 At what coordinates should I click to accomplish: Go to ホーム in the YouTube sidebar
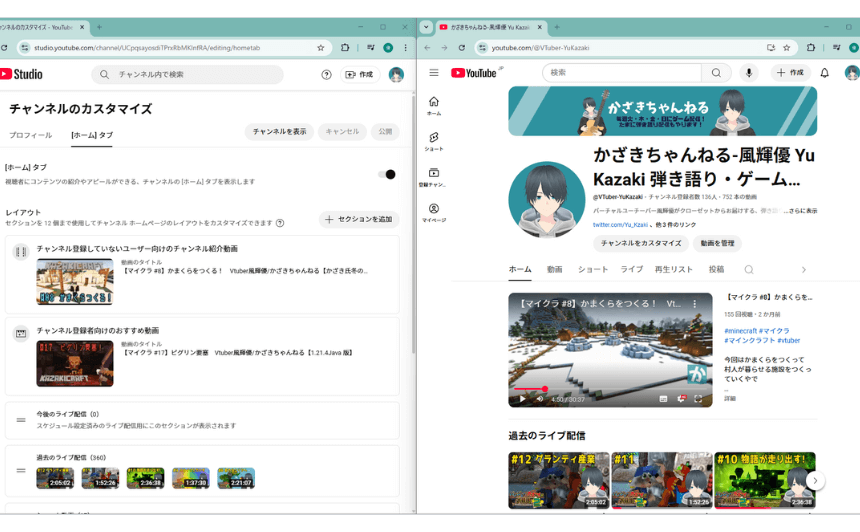(x=434, y=105)
